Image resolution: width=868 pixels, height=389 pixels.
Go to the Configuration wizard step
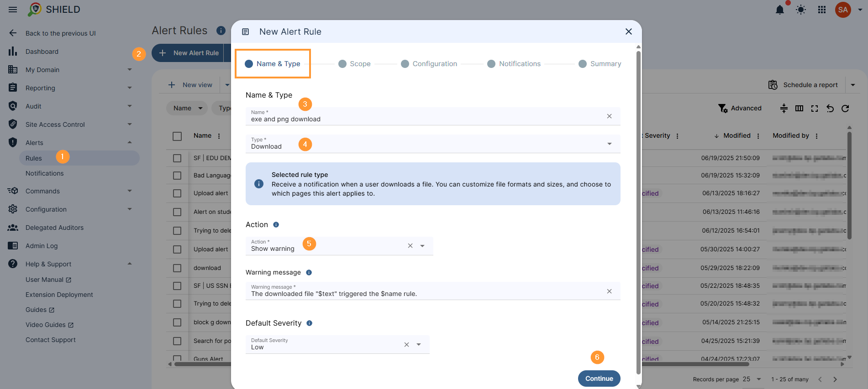coord(429,64)
